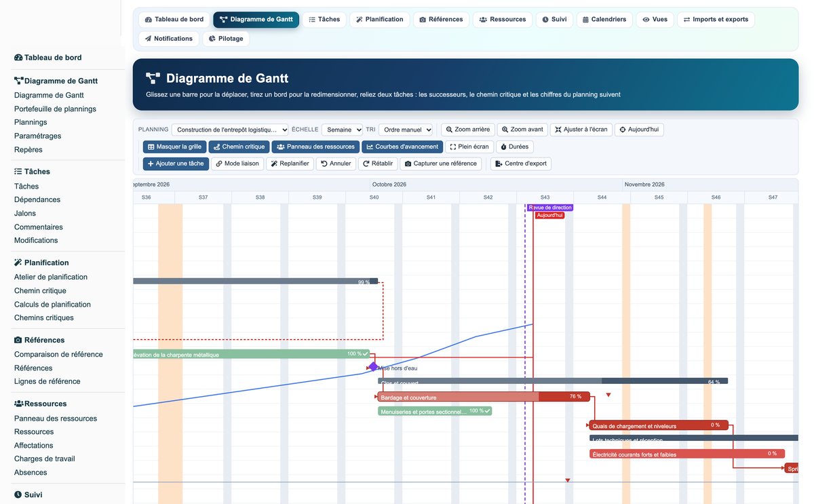
Task: Select the Clos et couvert summary bar
Action: (553, 381)
